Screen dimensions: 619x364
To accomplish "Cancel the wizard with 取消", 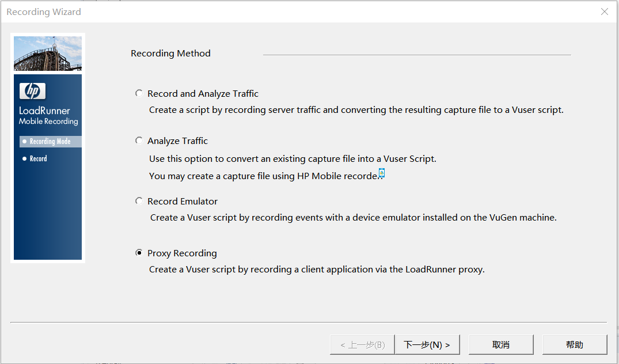I will 501,344.
